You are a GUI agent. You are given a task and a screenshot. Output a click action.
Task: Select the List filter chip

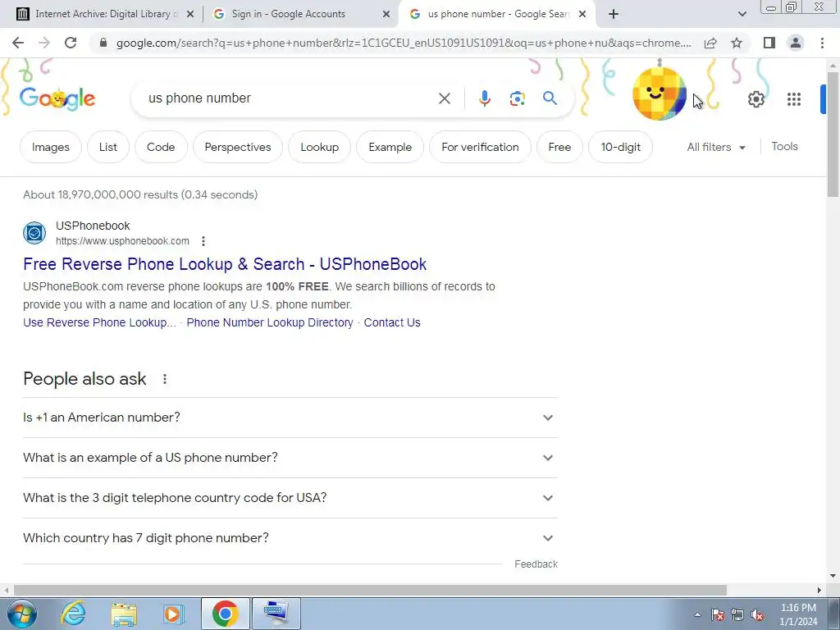click(107, 147)
